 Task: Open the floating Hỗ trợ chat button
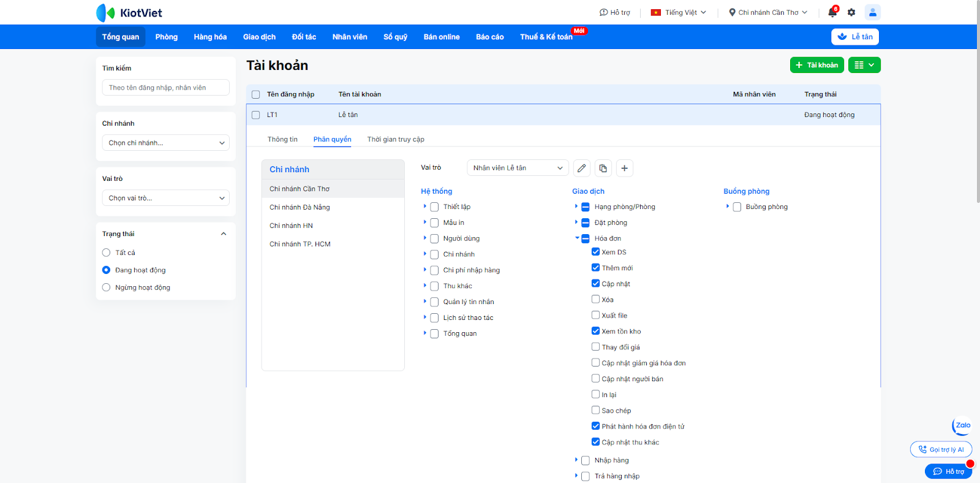[948, 471]
